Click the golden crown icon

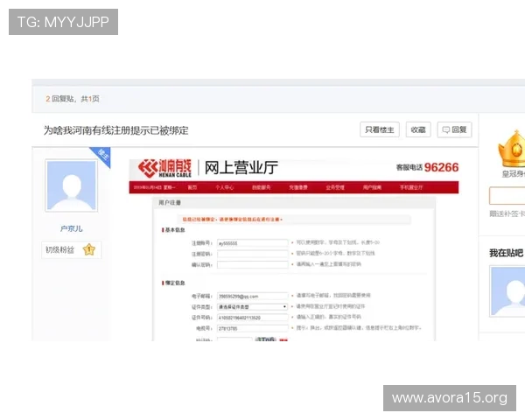click(512, 149)
